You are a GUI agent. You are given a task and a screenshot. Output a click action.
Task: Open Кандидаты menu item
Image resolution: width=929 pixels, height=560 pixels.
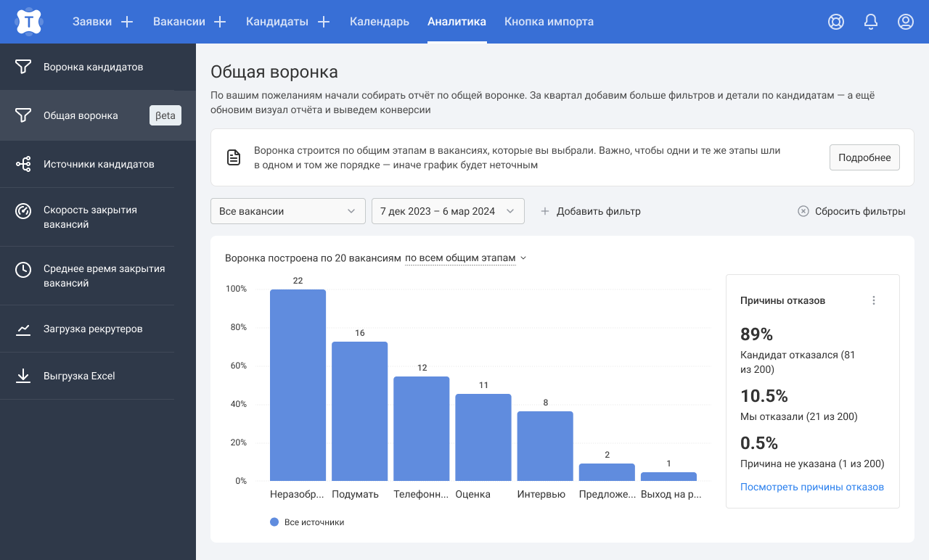(277, 22)
